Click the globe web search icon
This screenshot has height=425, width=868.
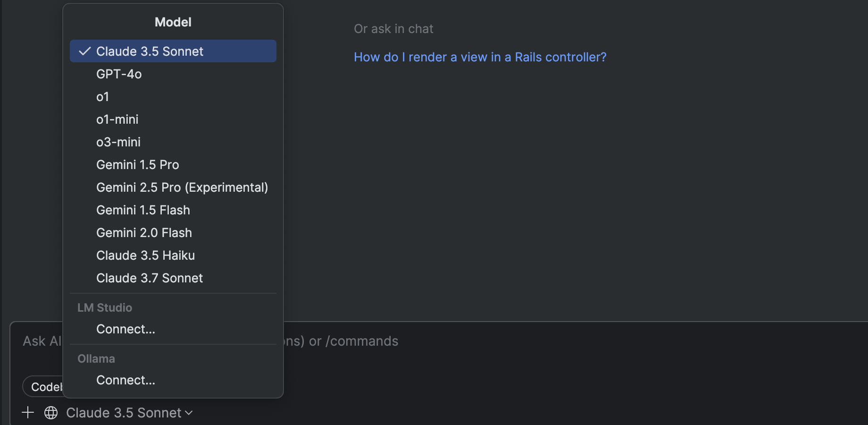coord(51,413)
